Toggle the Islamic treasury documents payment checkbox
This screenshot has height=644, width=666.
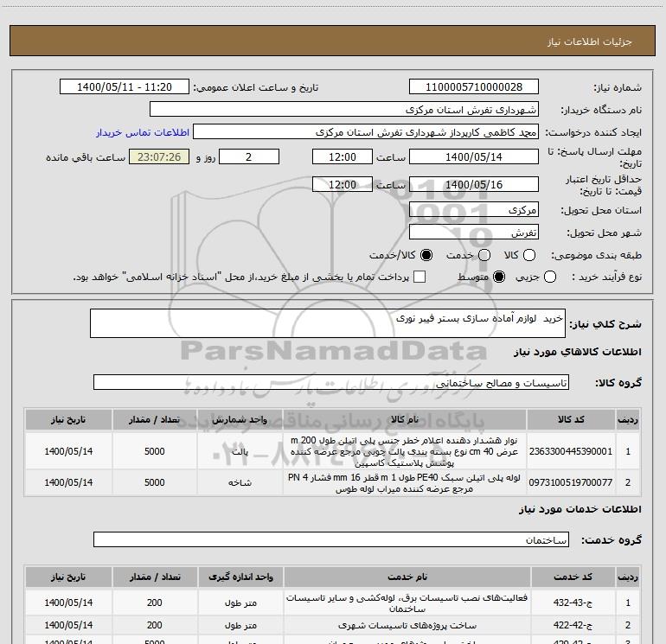tap(419, 277)
